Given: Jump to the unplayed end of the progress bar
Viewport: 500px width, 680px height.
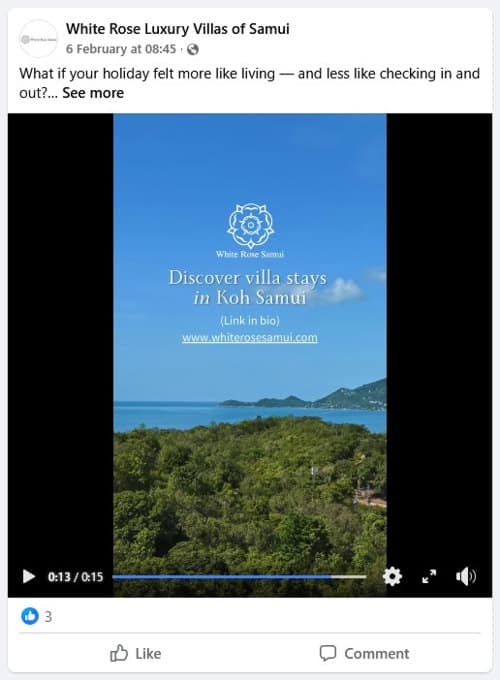Looking at the screenshot, I should (349, 577).
